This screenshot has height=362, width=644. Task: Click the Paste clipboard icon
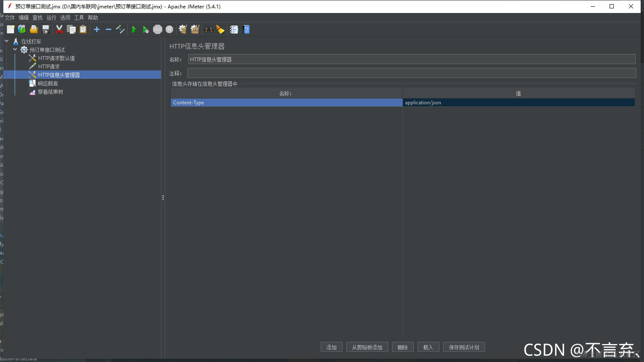pyautogui.click(x=83, y=29)
